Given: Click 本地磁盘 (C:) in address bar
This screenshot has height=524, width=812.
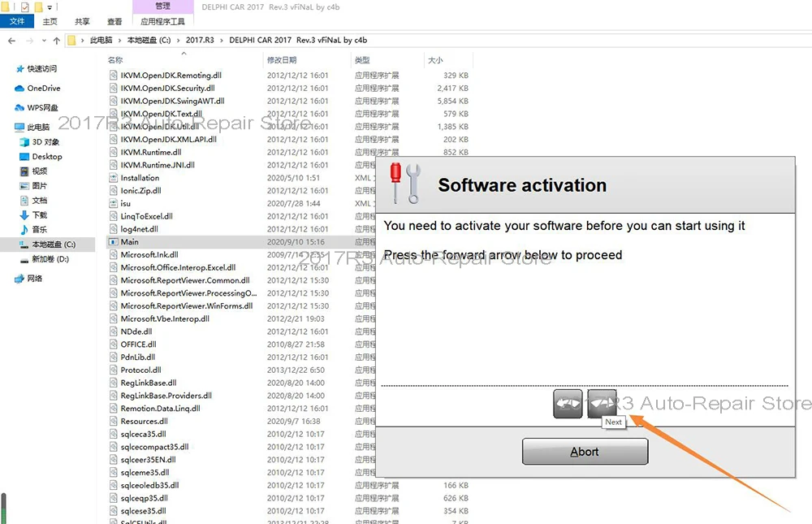Looking at the screenshot, I should click(149, 40).
